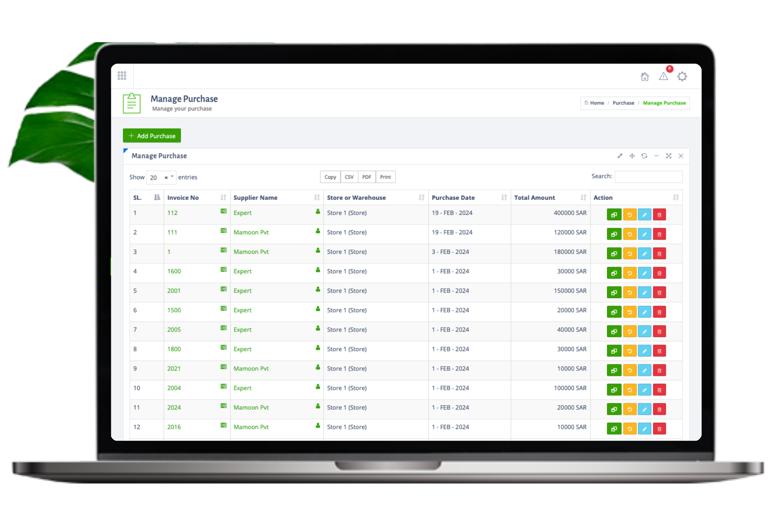Click pencil edit icon in panel header
774x532 pixels.
click(619, 156)
